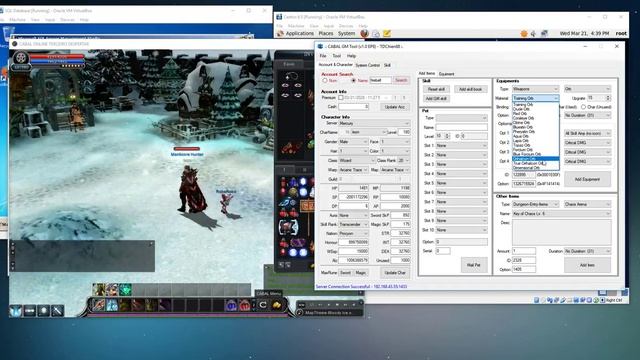
Task: Open the Tool menu in GM Tool
Action: (337, 56)
